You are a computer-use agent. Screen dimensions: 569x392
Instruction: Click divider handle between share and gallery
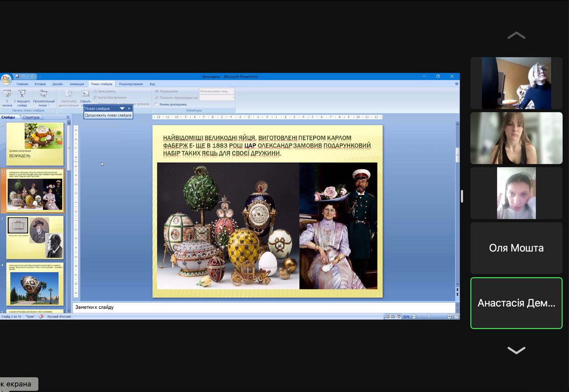pyautogui.click(x=462, y=196)
